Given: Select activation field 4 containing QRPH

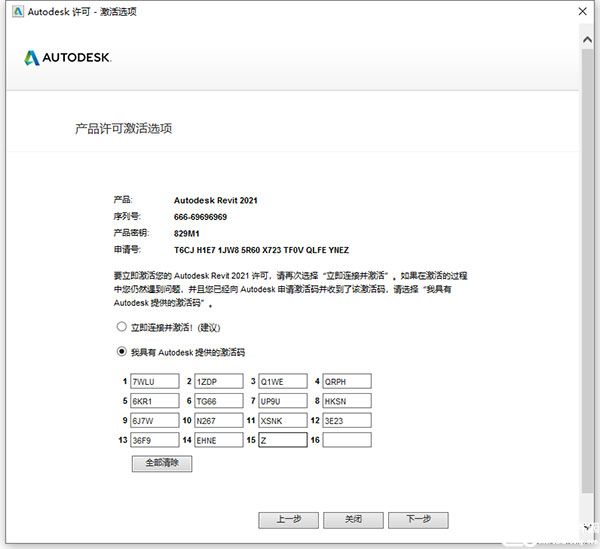Looking at the screenshot, I should click(346, 381).
